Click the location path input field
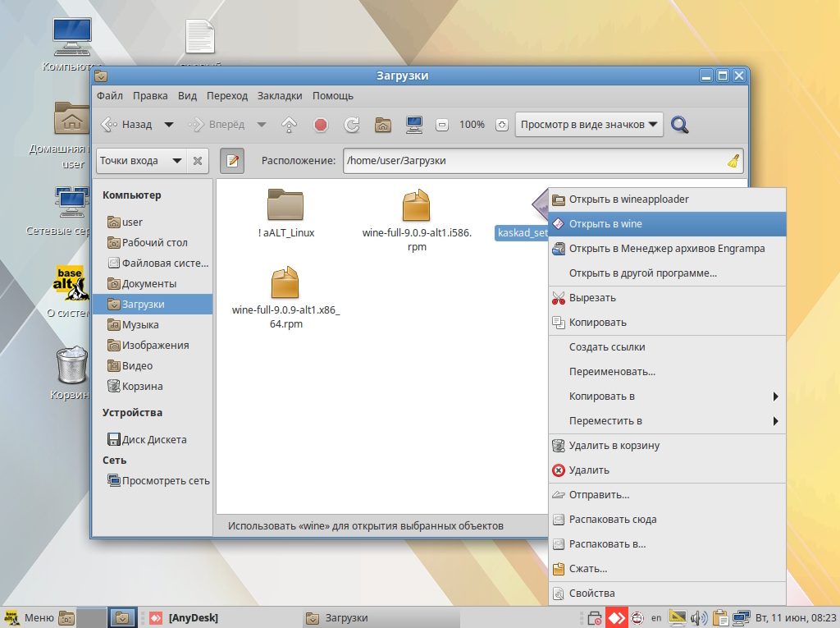This screenshot has height=628, width=840. 533,161
